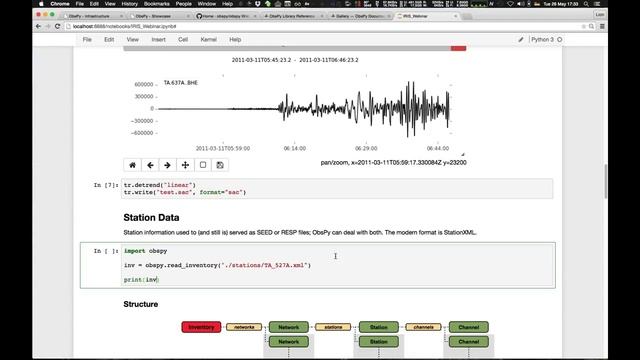This screenshot has width=640, height=360.
Task: Open Spotlight search in the macOS menu bar
Action: click(586, 4)
